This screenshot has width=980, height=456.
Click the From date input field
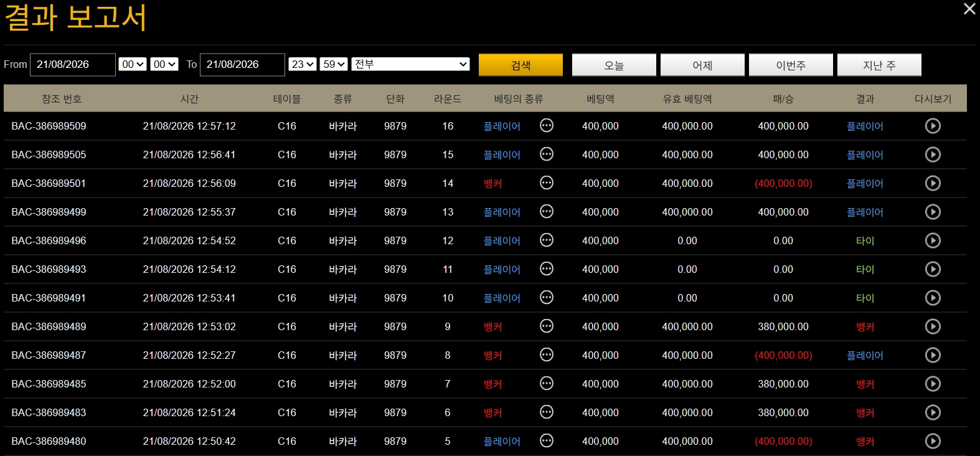[x=73, y=65]
